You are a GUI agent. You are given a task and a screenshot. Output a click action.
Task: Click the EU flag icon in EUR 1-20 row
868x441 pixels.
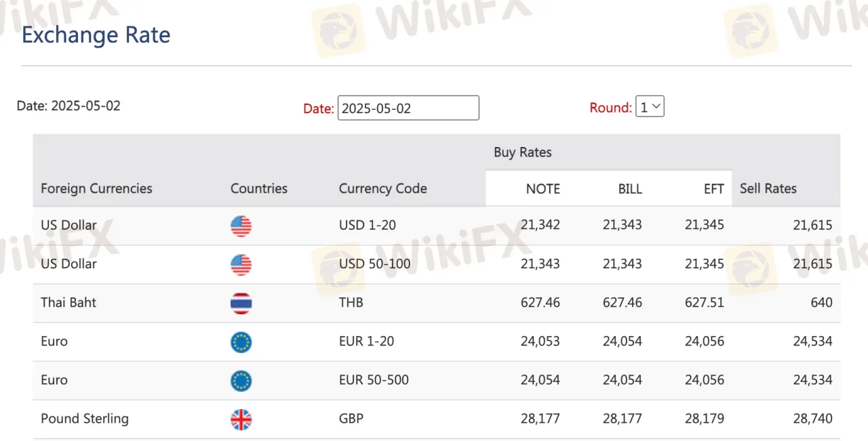241,341
